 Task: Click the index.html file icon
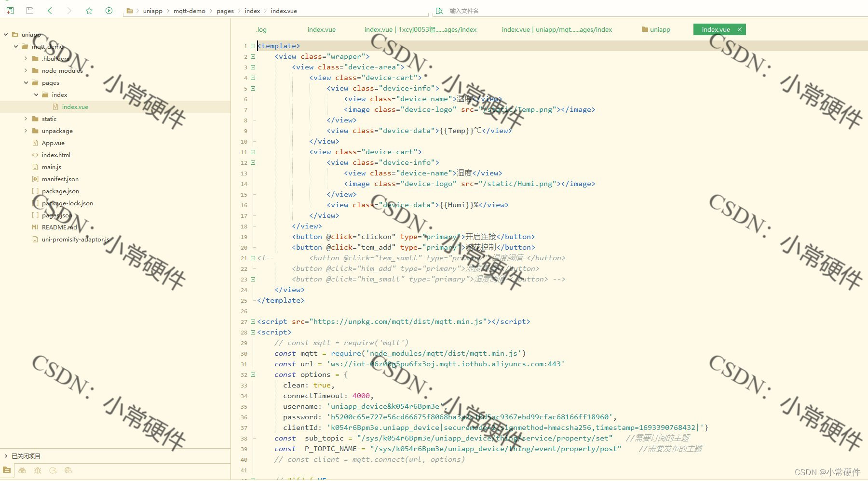click(x=35, y=155)
